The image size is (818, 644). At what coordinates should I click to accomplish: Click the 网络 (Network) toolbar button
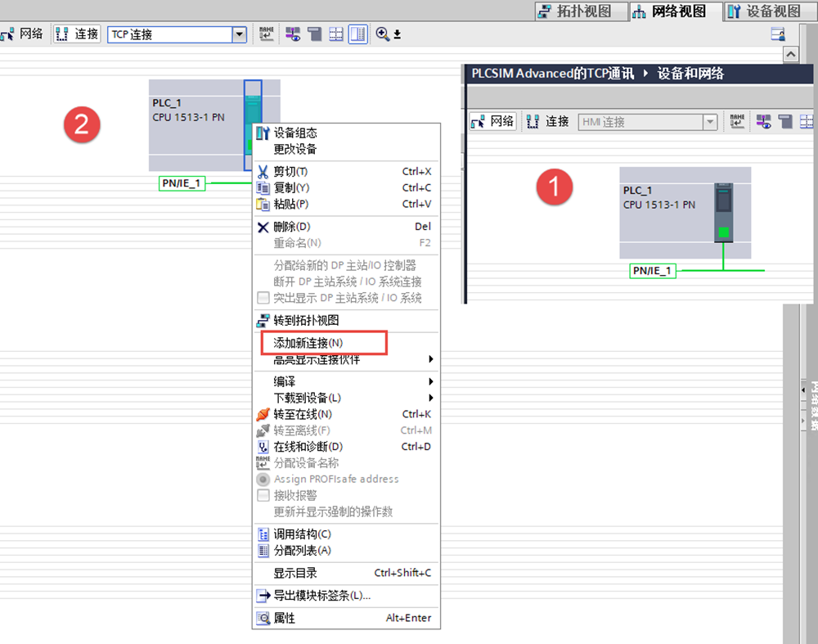23,34
